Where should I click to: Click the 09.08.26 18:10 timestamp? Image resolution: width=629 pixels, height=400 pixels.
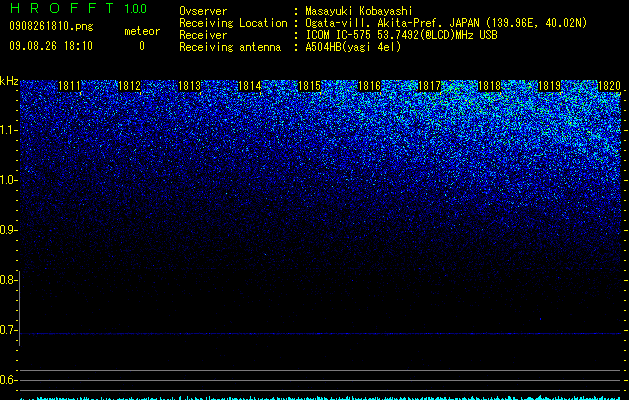pyautogui.click(x=51, y=46)
